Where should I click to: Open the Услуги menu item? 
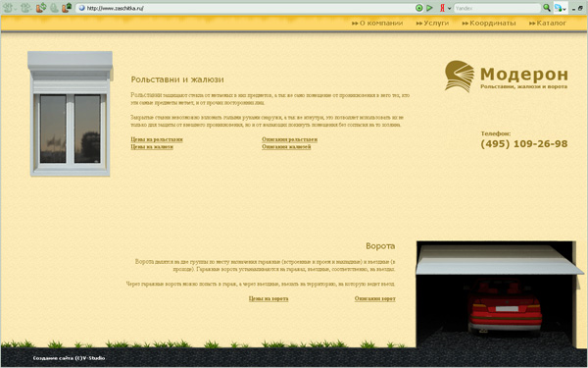point(432,24)
